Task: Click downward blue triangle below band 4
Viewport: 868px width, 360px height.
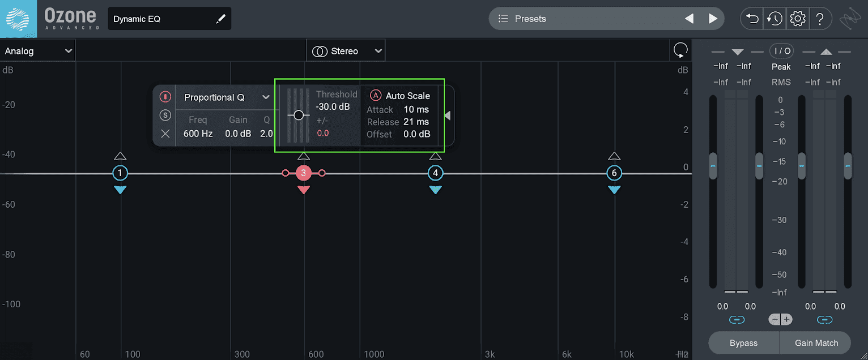Action: (435, 190)
